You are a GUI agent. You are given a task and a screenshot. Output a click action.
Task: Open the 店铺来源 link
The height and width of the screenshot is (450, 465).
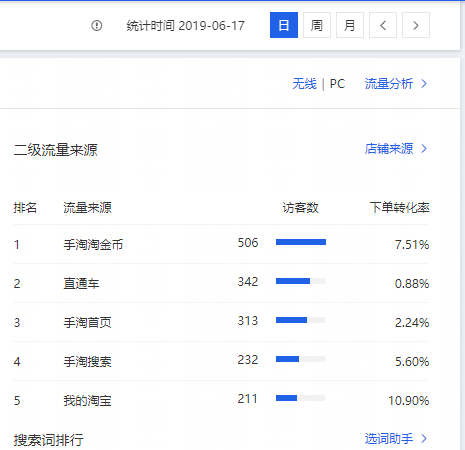(x=396, y=149)
